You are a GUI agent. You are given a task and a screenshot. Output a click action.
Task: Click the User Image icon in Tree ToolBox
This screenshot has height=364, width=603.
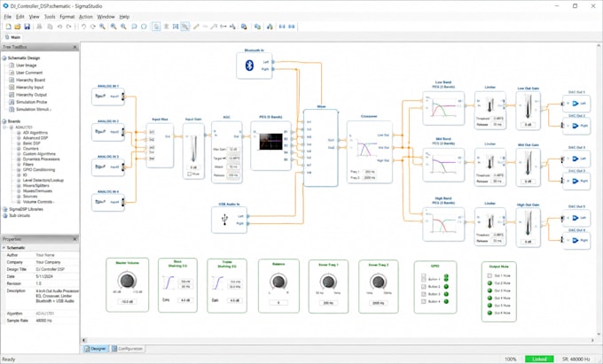[x=12, y=66]
